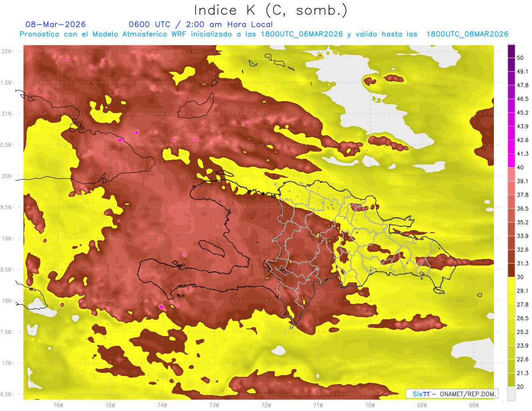The image size is (532, 411).
Task: Click the color bar label '43.9'
Action: (523, 126)
